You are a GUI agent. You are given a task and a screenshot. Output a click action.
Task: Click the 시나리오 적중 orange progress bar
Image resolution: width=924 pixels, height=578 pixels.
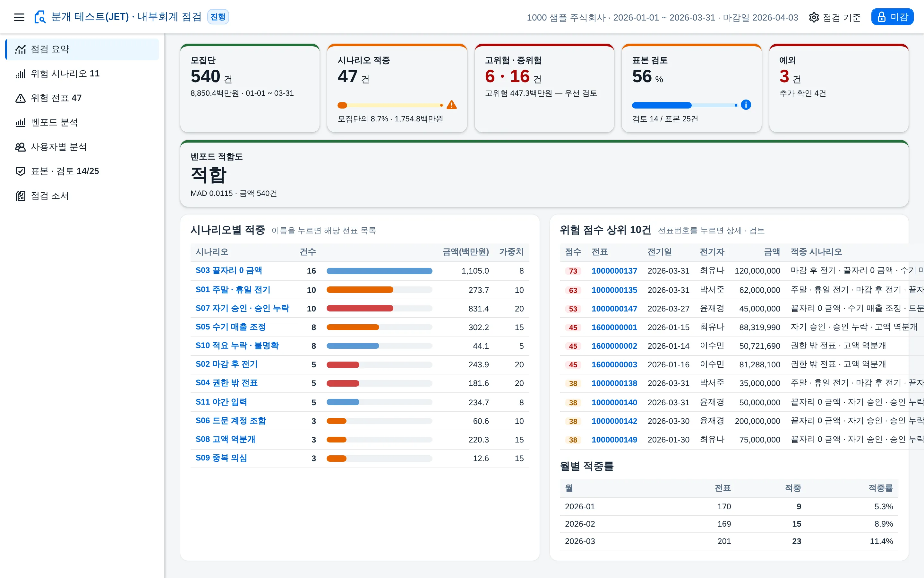(x=390, y=105)
